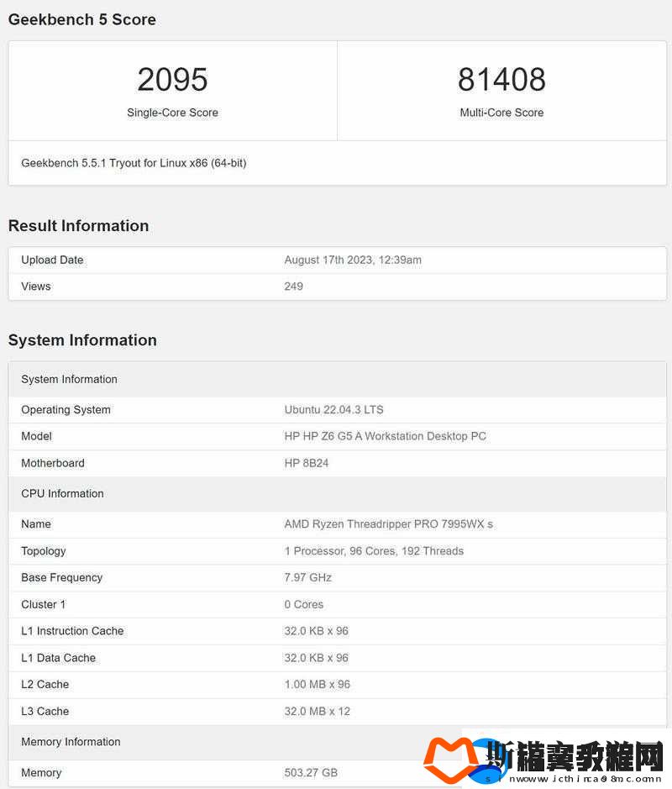Screen dimensions: 672x789
Task: Click the large bold "System Information" section heading
Action: click(x=82, y=340)
